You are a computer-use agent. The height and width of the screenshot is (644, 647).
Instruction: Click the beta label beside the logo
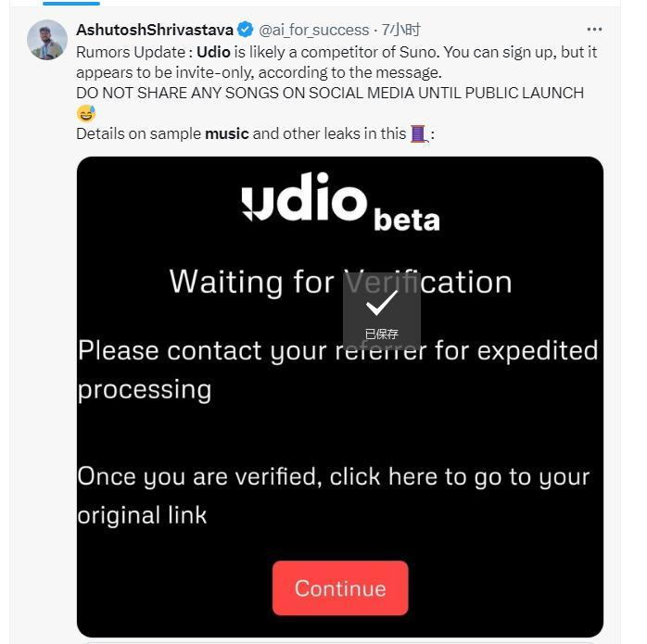coord(406,220)
